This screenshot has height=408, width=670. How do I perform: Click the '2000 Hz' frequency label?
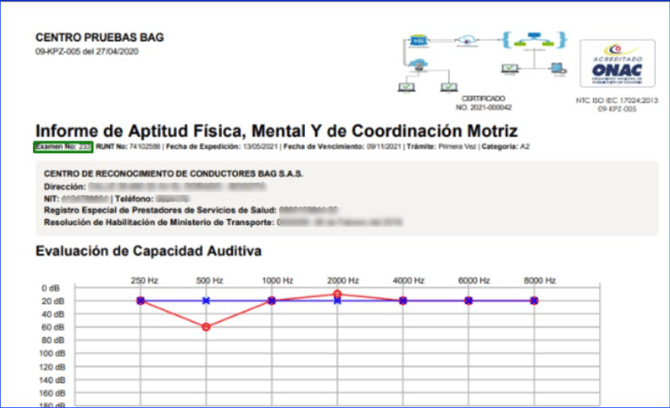pyautogui.click(x=343, y=281)
